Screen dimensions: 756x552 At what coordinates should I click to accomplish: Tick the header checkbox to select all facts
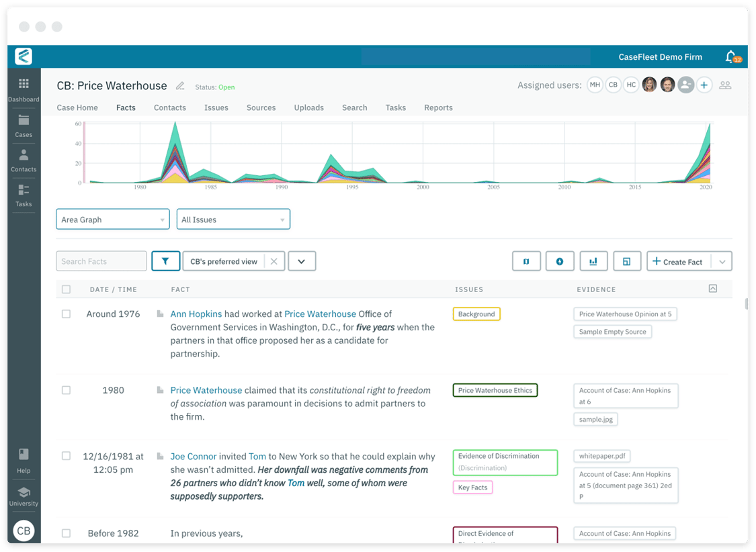(x=66, y=289)
